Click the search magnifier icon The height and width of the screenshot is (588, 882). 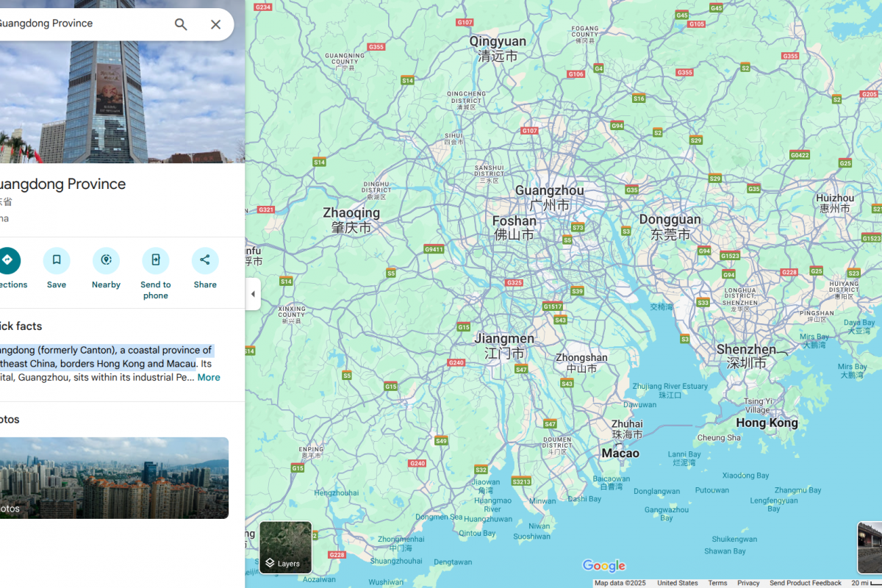pos(181,24)
